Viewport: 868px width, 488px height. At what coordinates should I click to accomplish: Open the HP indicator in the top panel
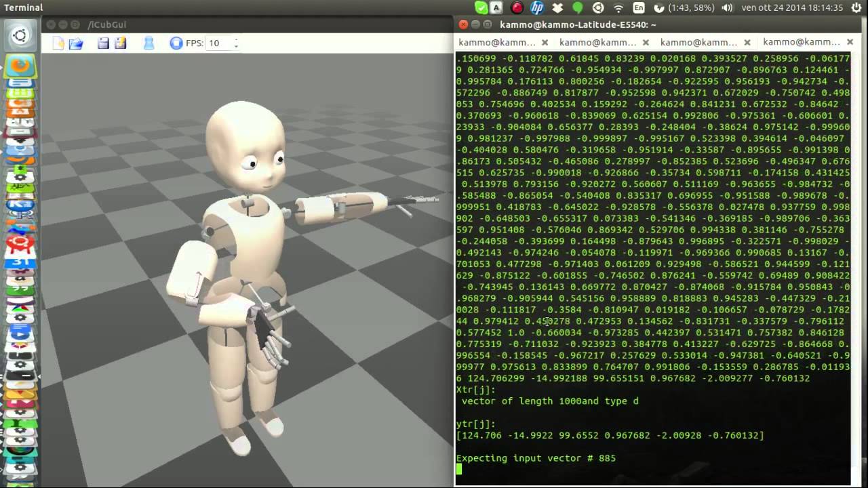(x=537, y=7)
